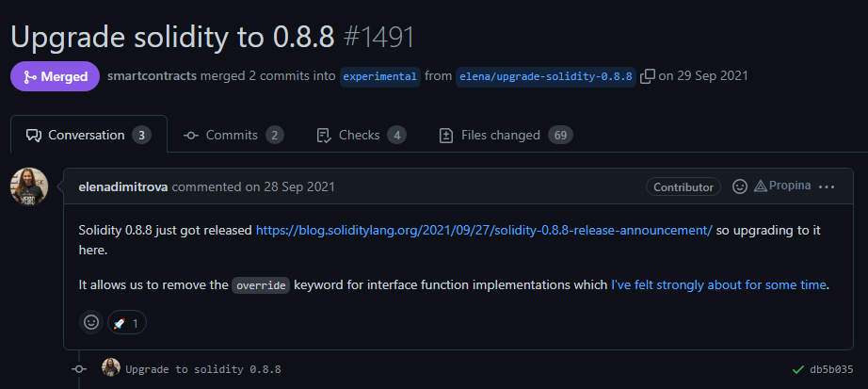The height and width of the screenshot is (389, 868).
Task: Click the experimental base branch label
Action: 380,76
